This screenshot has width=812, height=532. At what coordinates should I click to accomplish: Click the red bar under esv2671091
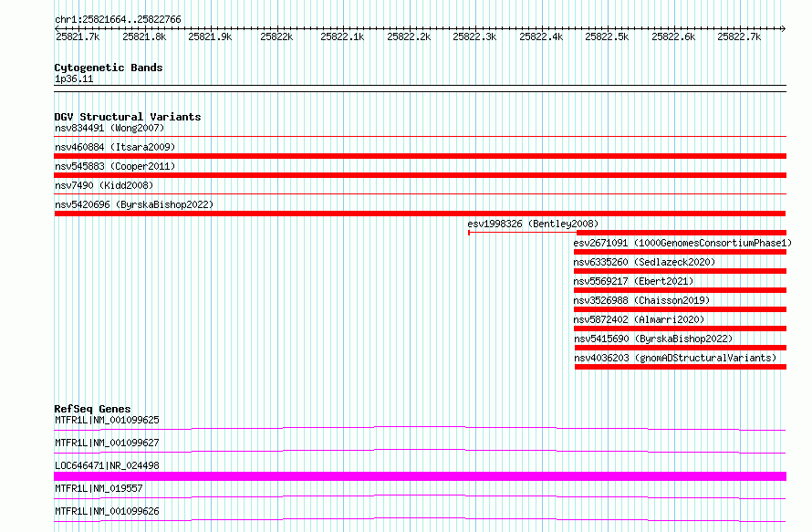(x=680, y=252)
